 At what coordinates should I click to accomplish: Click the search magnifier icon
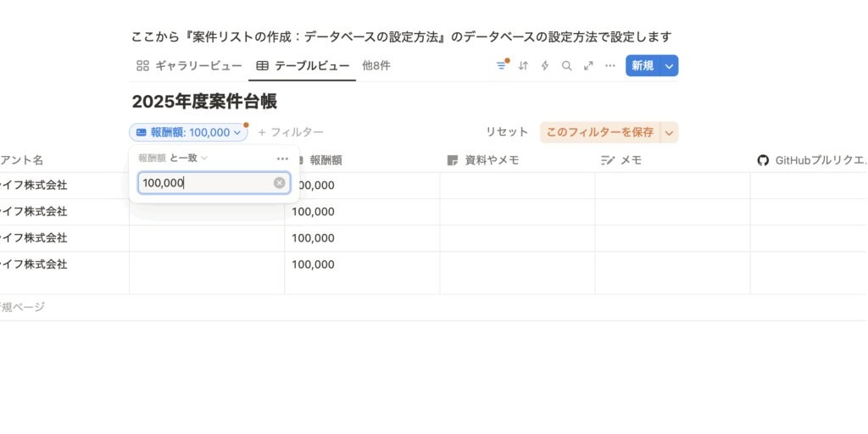[x=566, y=66]
